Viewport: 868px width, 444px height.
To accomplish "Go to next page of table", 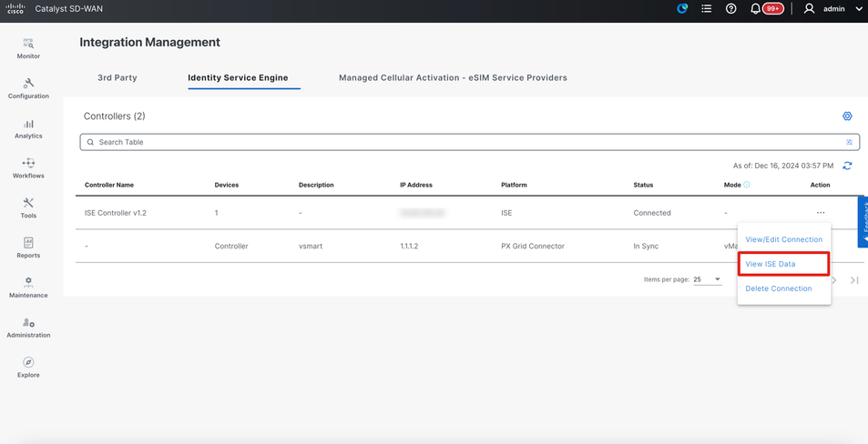I will point(834,280).
